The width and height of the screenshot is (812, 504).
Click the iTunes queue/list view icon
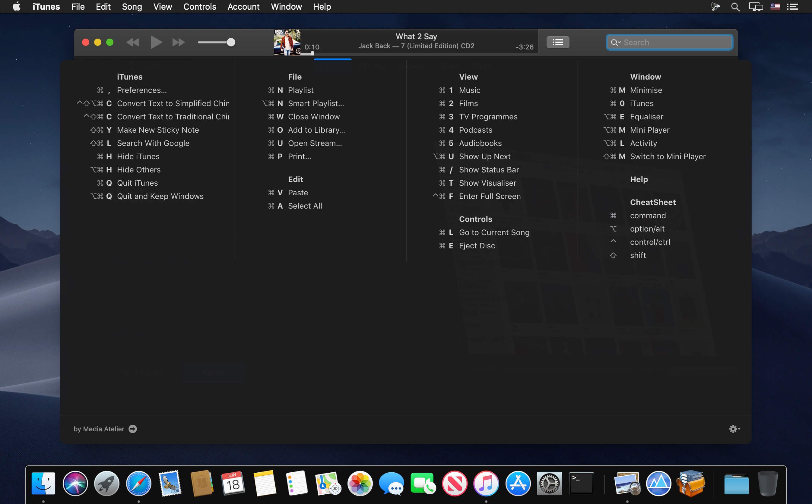coord(557,42)
